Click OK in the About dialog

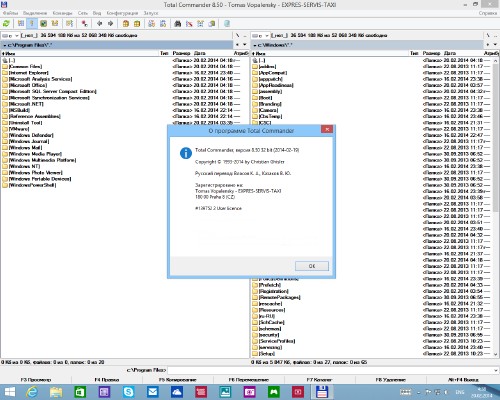(x=312, y=266)
